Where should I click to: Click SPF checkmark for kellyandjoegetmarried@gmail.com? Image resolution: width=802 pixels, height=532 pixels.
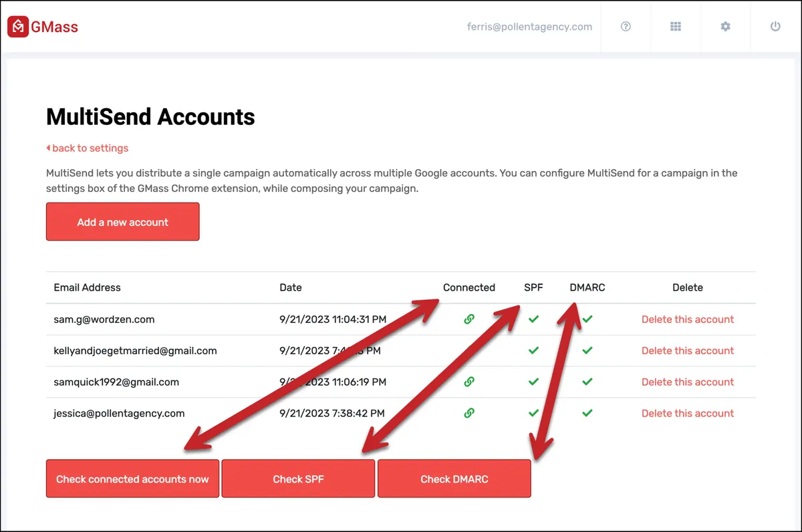(x=533, y=350)
